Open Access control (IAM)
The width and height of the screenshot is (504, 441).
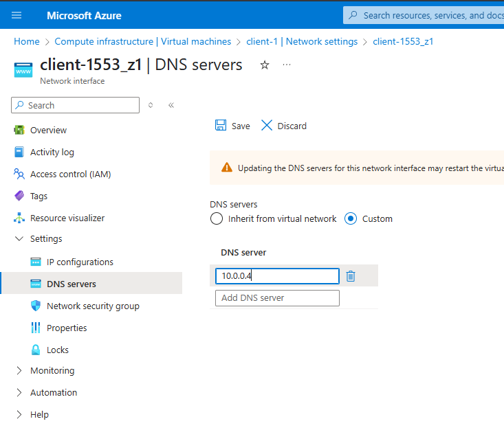pyautogui.click(x=70, y=174)
